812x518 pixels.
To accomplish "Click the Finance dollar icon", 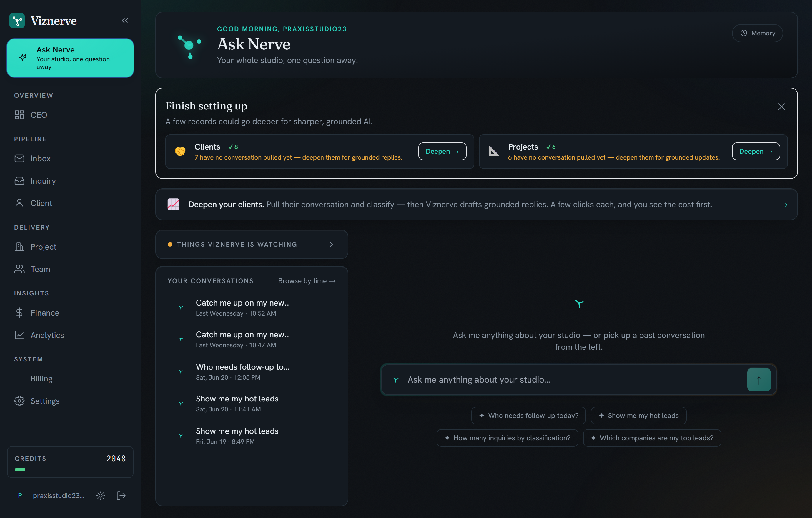I will pos(19,313).
